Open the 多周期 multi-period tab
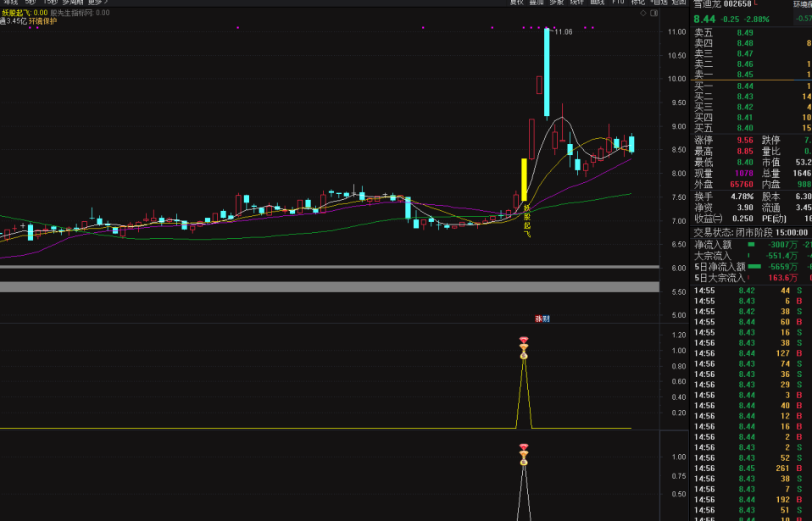The width and height of the screenshot is (812, 521). [x=73, y=2]
